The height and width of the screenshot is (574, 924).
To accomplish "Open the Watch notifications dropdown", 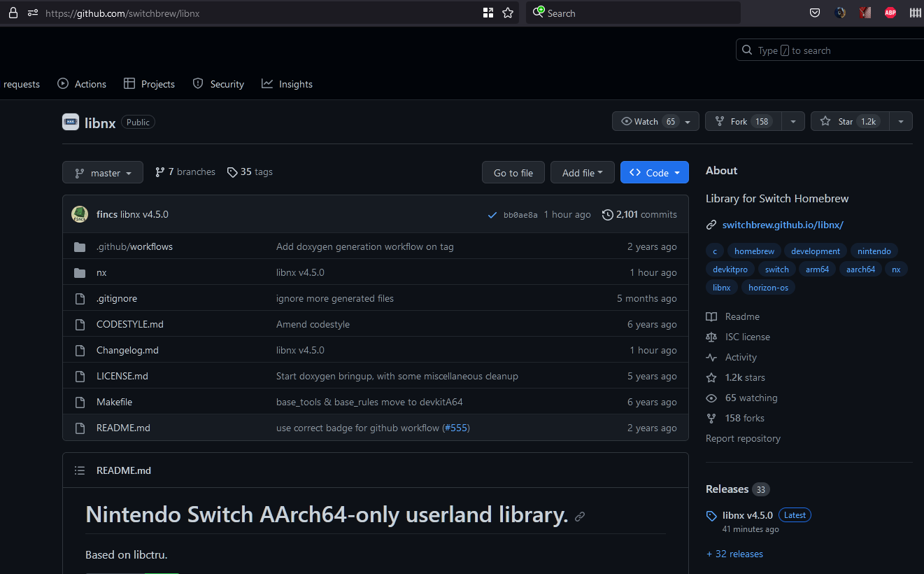I will pos(655,121).
